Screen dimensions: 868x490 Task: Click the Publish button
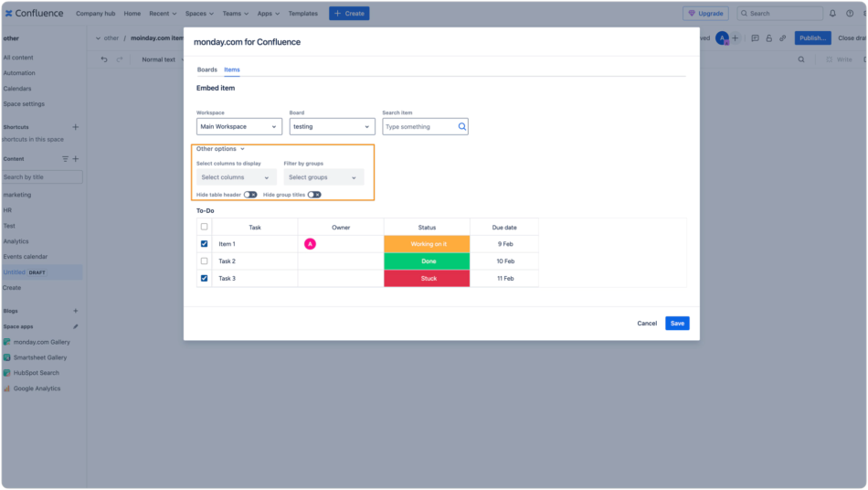pyautogui.click(x=812, y=38)
